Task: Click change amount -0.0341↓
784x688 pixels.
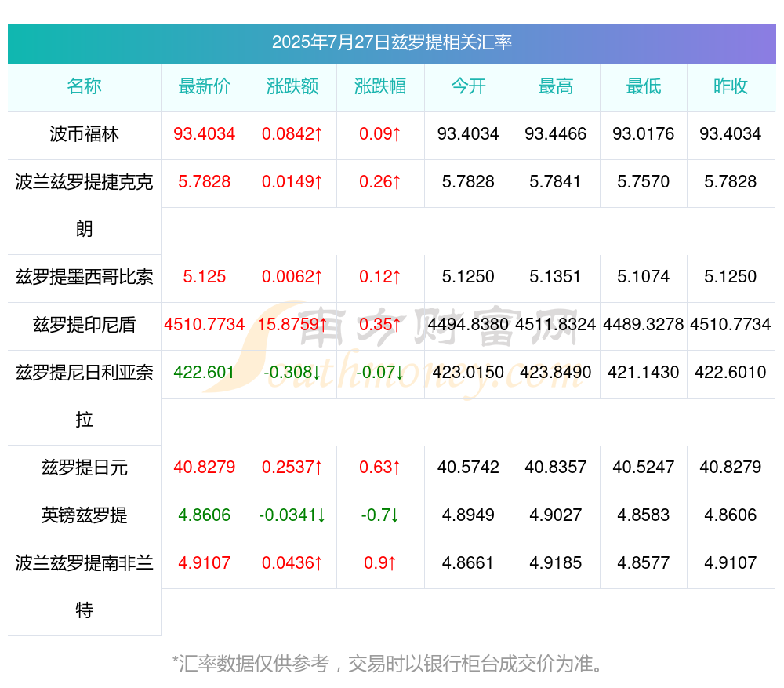Action: (292, 515)
